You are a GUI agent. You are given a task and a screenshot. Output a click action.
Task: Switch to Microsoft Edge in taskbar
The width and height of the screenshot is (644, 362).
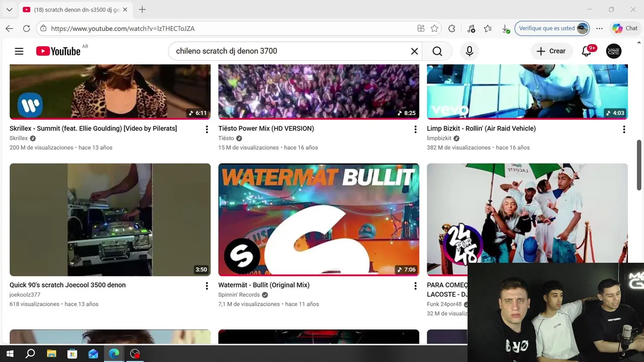pyautogui.click(x=114, y=353)
